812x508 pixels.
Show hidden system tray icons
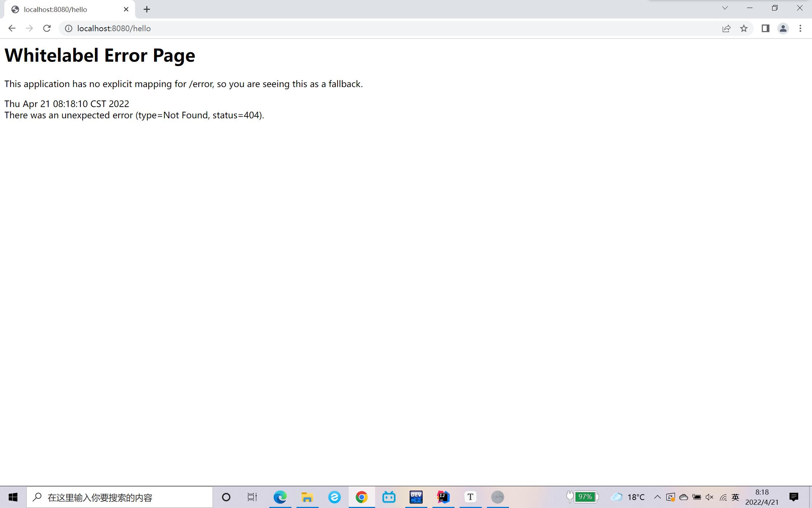pyautogui.click(x=657, y=497)
